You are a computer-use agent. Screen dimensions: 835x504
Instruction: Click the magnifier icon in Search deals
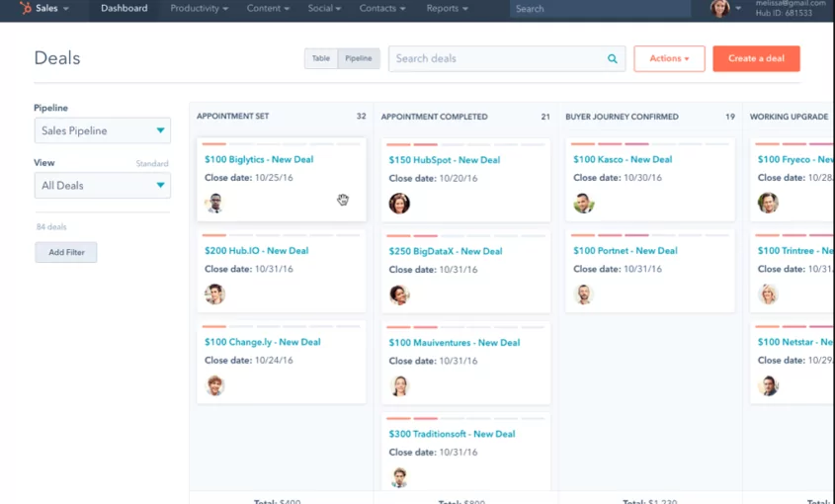click(x=613, y=58)
